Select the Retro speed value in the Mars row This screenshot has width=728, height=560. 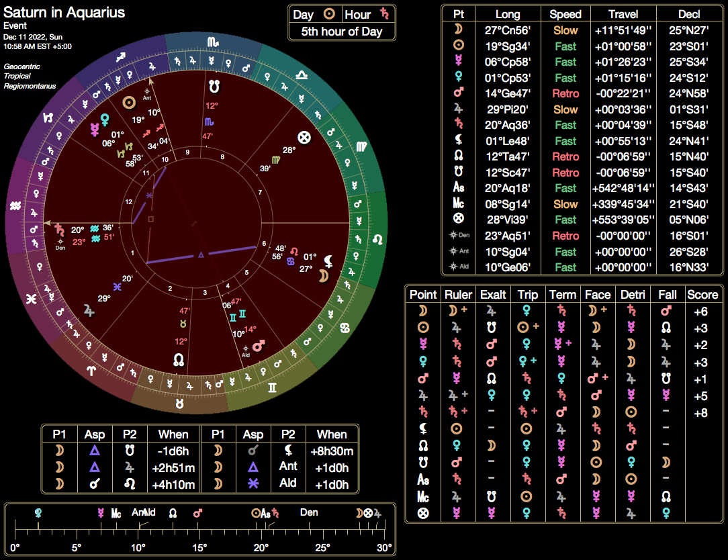(x=565, y=93)
